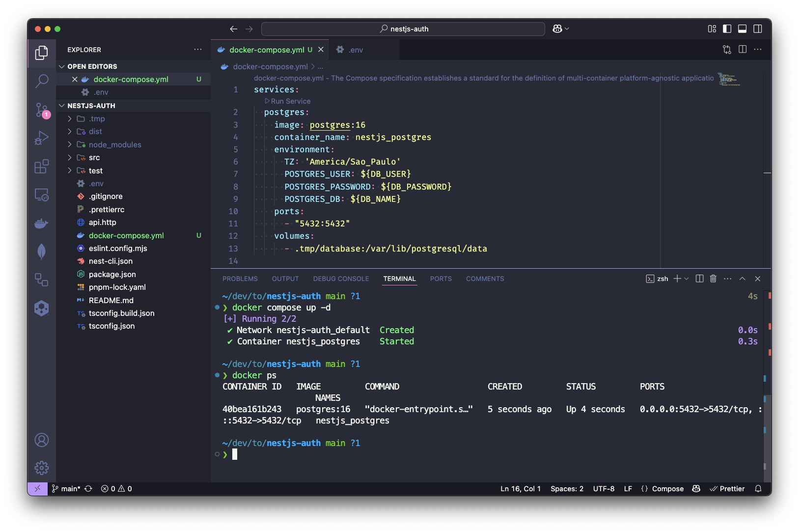Viewport: 799px width, 532px height.
Task: Open the Manage gear icon
Action: 42,468
